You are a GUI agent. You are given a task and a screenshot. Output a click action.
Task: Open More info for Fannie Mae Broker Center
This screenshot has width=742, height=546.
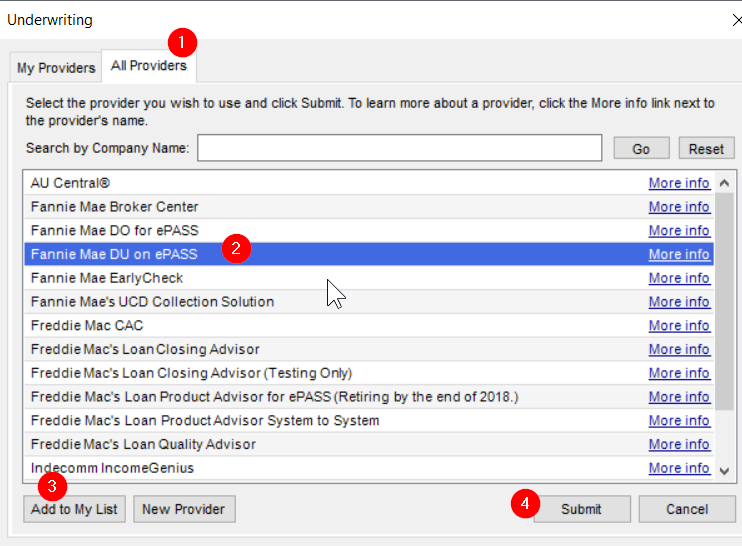tap(679, 207)
